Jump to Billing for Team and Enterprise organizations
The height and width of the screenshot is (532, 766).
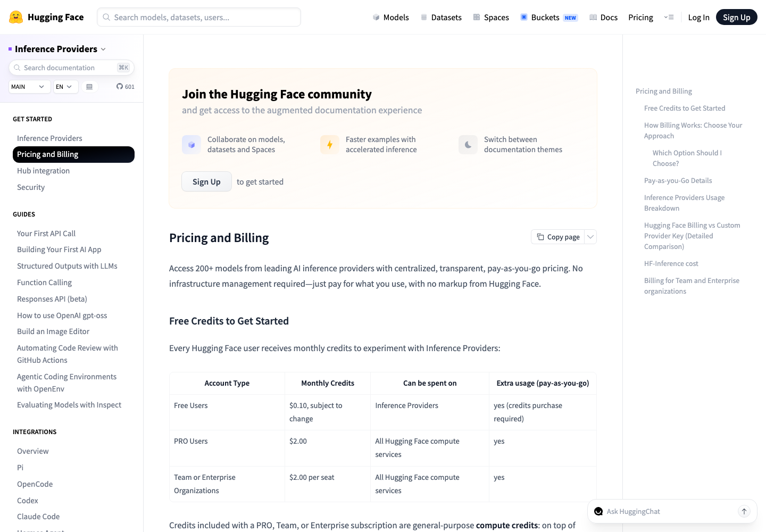(x=692, y=286)
